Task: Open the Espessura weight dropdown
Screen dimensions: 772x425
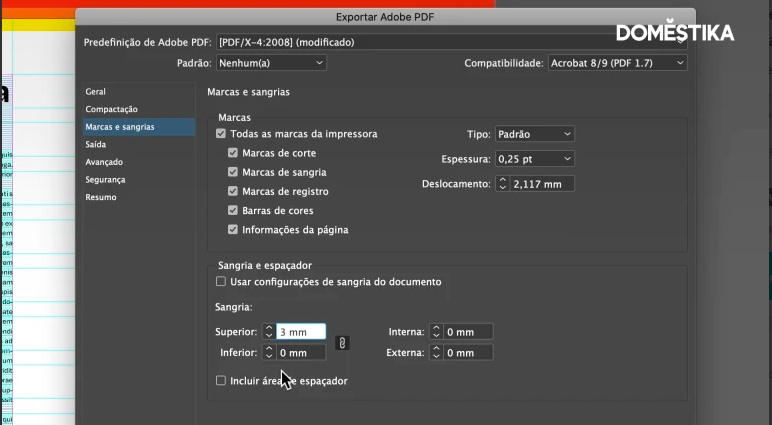Action: [x=535, y=159]
